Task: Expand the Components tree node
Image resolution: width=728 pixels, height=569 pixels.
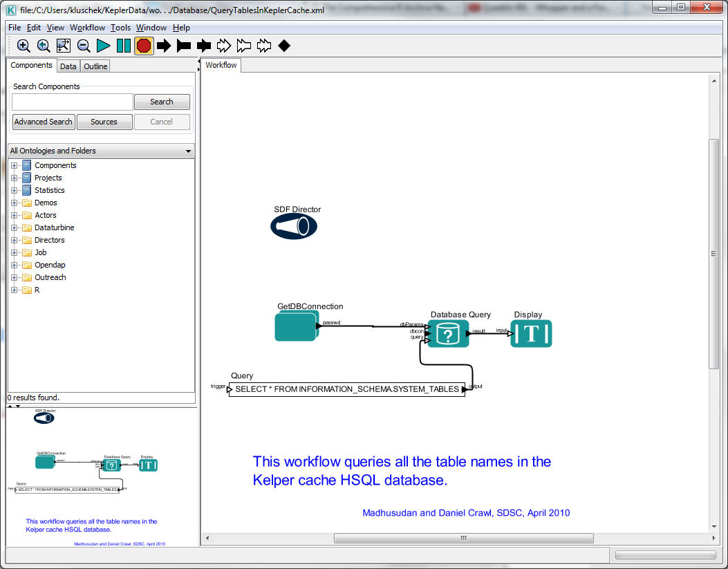Action: 14,166
